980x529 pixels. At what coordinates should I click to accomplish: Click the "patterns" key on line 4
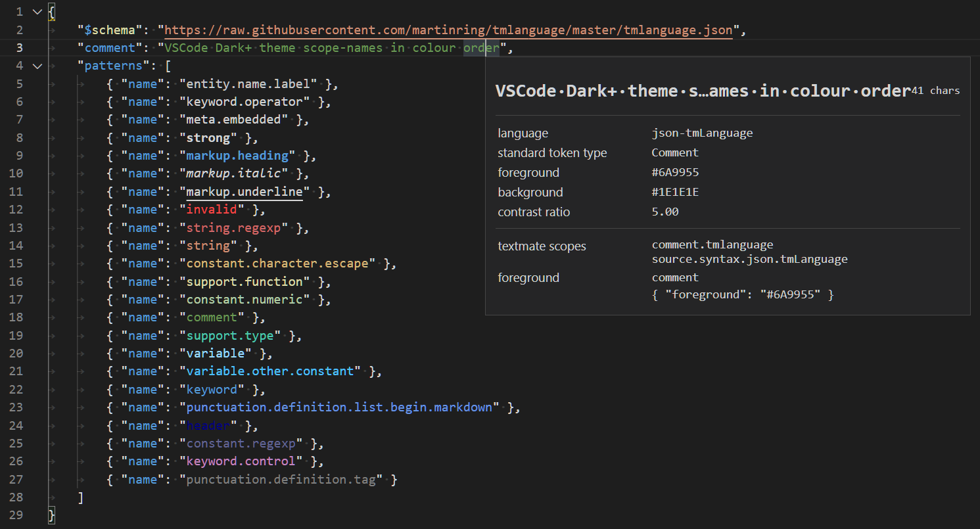pyautogui.click(x=114, y=66)
